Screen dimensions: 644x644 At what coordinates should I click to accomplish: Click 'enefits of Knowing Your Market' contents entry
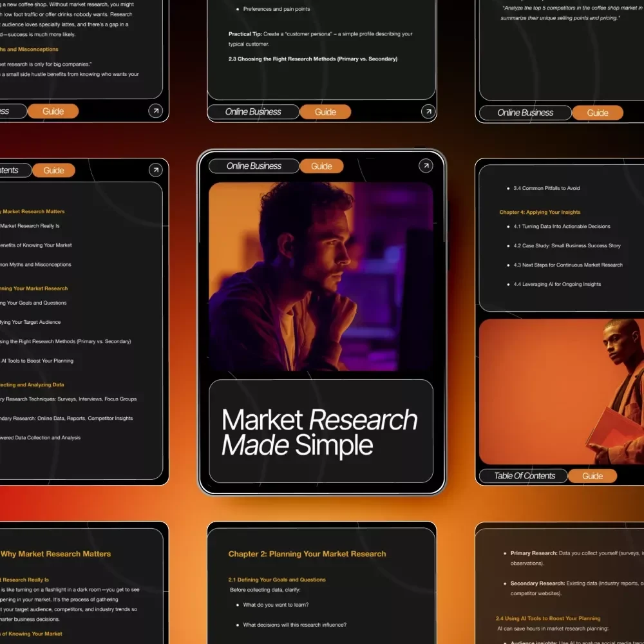35,245
